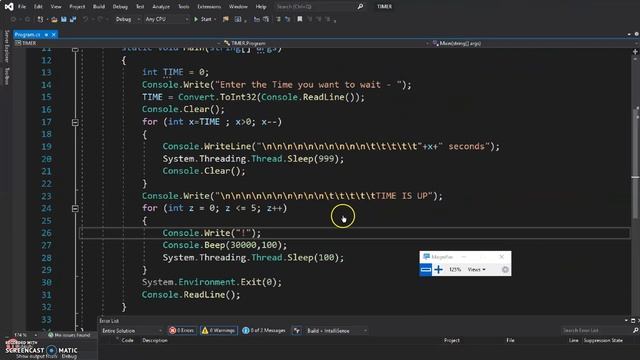Click line number 19 in the margin
Viewport: 640px width, 360px height.
(x=47, y=147)
